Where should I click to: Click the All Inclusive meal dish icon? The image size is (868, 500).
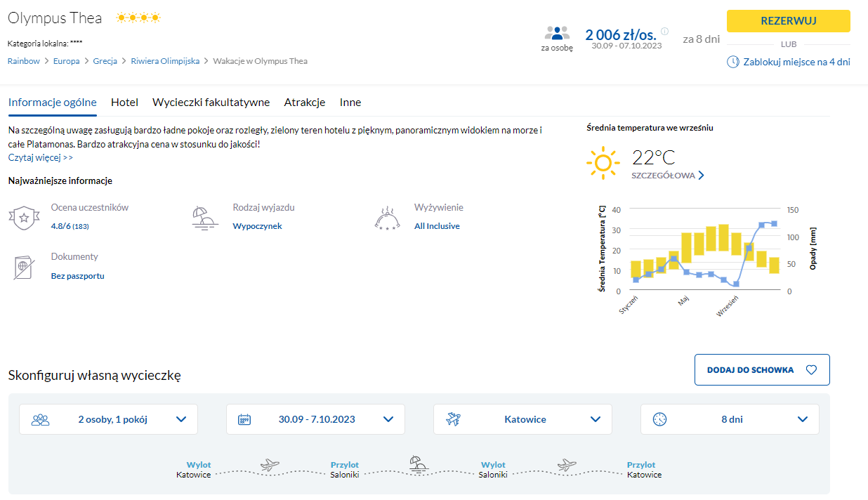coord(387,218)
